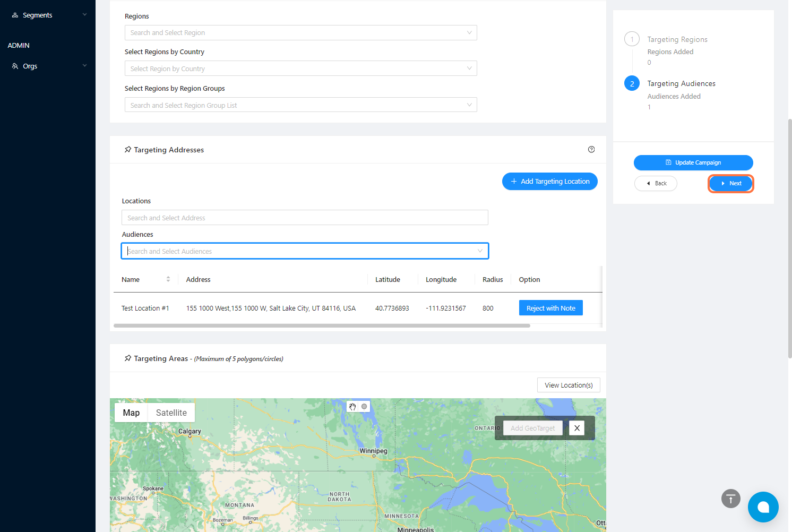Open the Region Group List dropdown

[300, 105]
